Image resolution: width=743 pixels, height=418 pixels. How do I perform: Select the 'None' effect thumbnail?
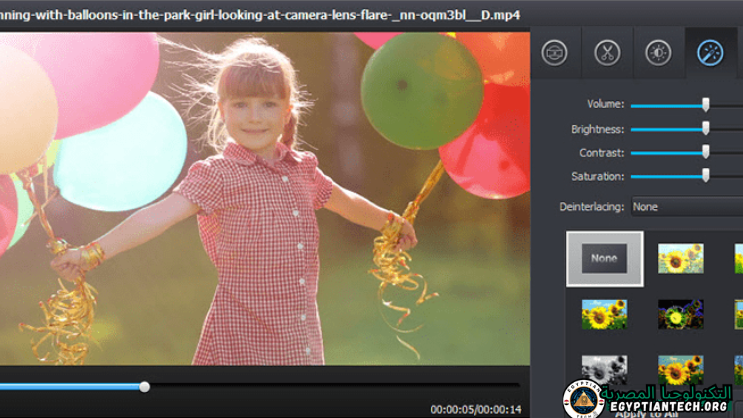pos(604,259)
